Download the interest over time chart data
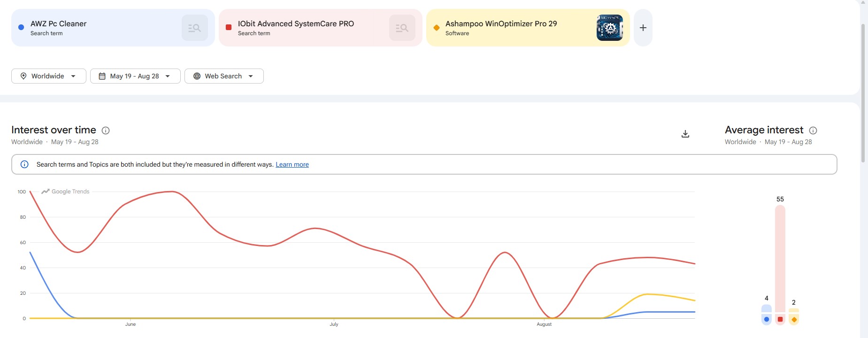The width and height of the screenshot is (868, 338). pyautogui.click(x=685, y=134)
